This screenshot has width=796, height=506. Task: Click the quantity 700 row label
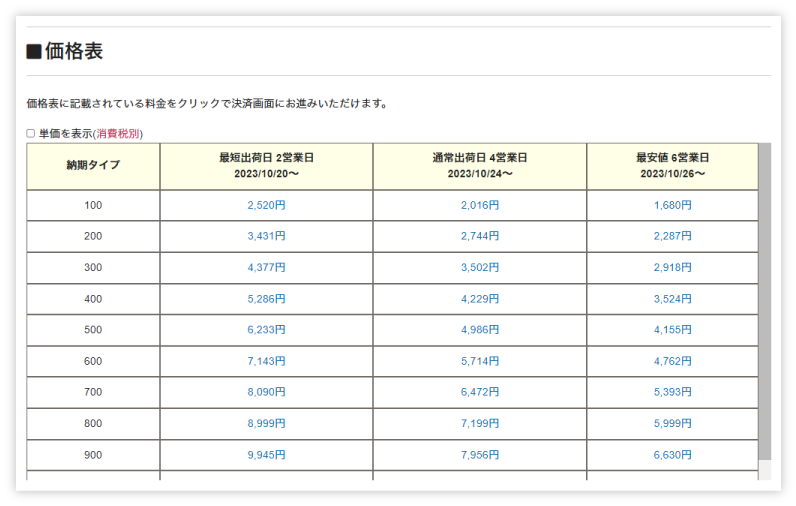pos(93,393)
